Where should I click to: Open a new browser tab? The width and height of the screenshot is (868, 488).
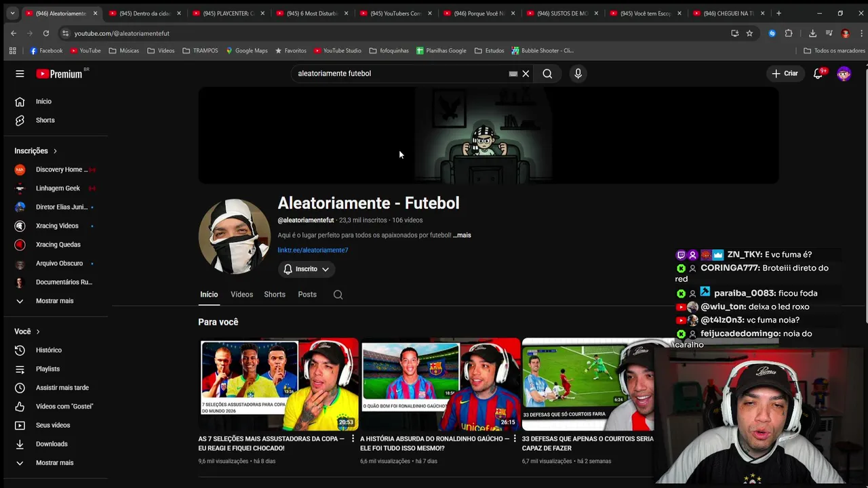point(778,13)
